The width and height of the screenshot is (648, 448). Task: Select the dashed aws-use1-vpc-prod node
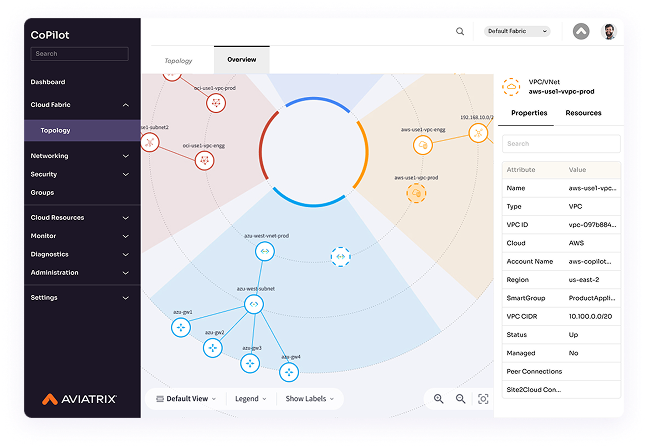[x=416, y=193]
